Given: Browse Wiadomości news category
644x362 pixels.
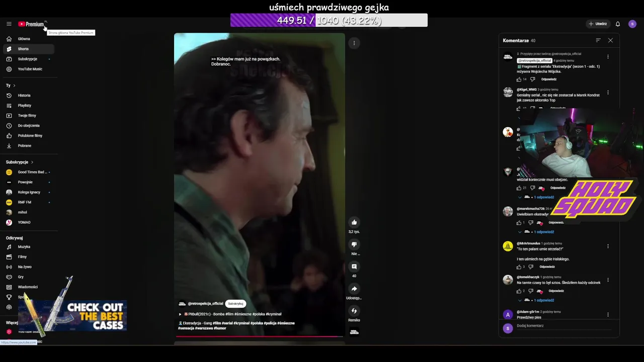Looking at the screenshot, I should point(29,287).
